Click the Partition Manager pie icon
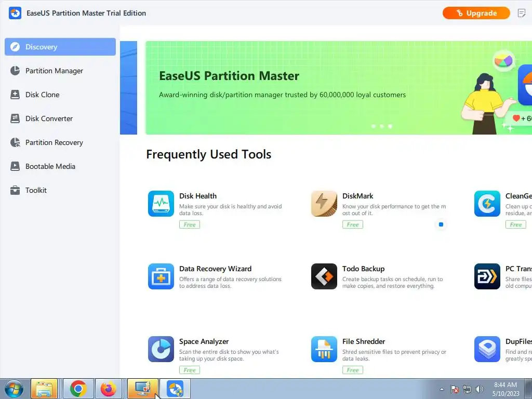This screenshot has height=399, width=532. tap(15, 71)
